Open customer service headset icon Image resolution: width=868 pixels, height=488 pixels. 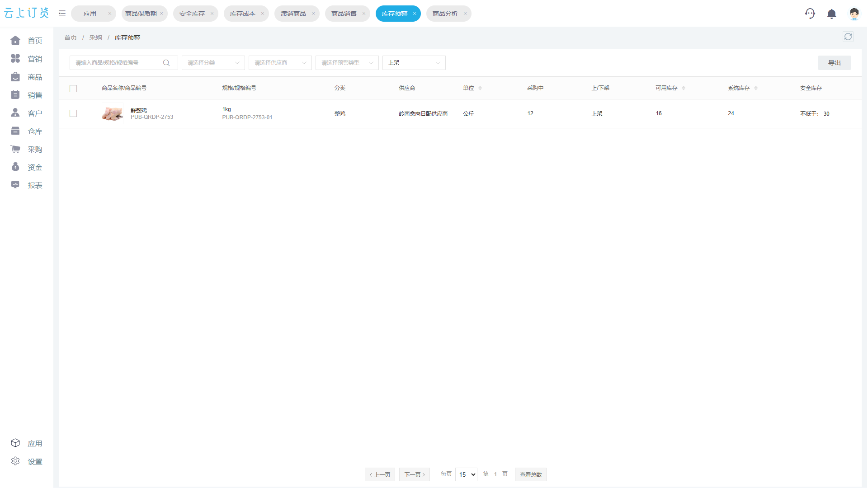tap(810, 14)
